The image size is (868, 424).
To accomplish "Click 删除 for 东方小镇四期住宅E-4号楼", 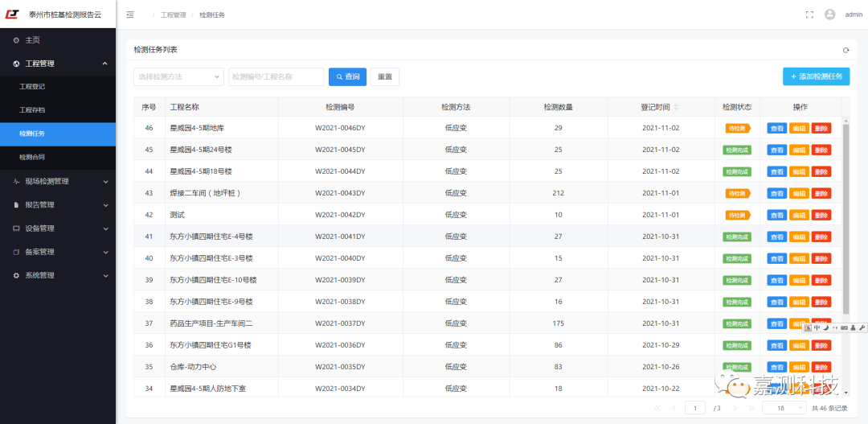I will coord(821,237).
